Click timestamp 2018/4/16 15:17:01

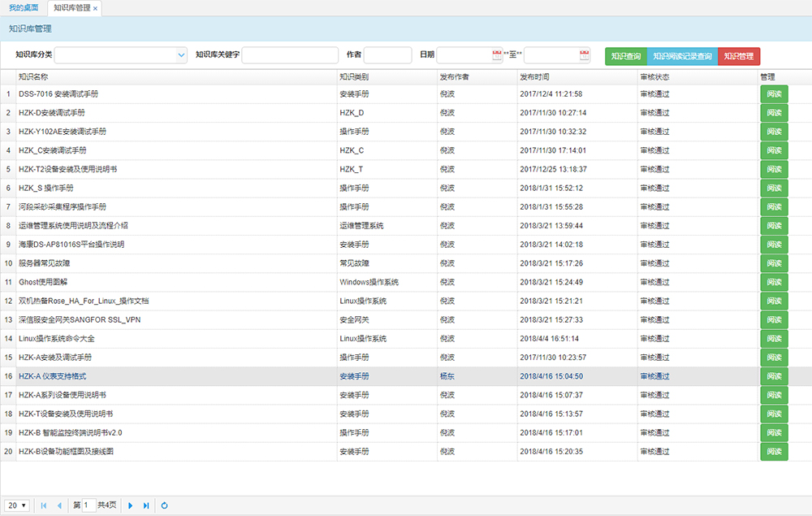(x=551, y=433)
